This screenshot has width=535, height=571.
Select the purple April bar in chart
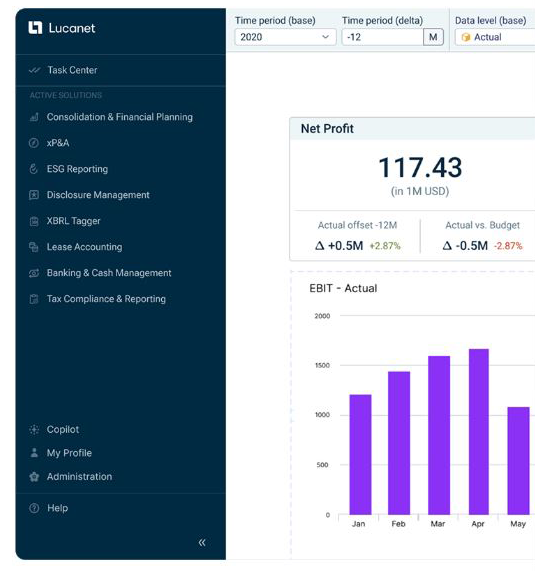coord(479,432)
